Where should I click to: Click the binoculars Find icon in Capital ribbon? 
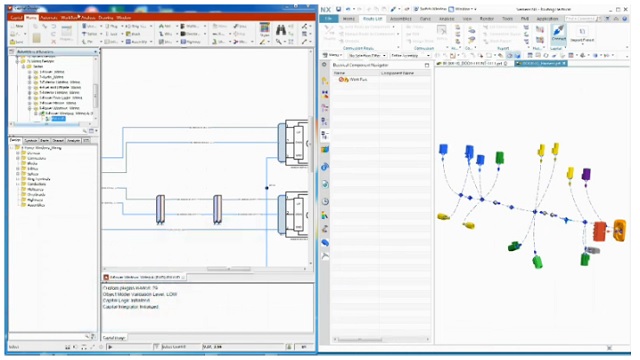coord(281,30)
